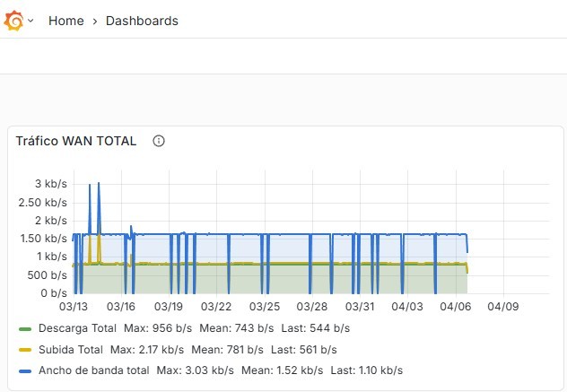Go to Home breadcrumb
567x392 pixels.
click(x=66, y=21)
